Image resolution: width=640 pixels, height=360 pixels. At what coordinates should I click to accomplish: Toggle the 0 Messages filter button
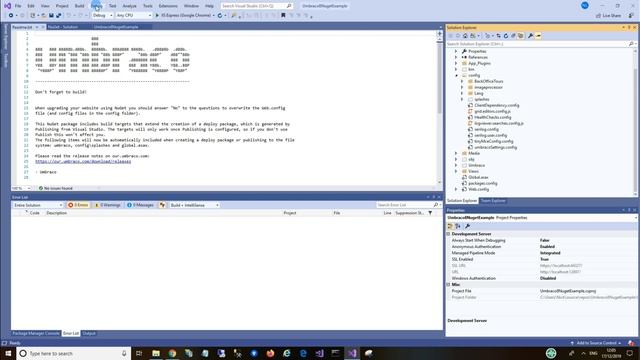click(140, 205)
